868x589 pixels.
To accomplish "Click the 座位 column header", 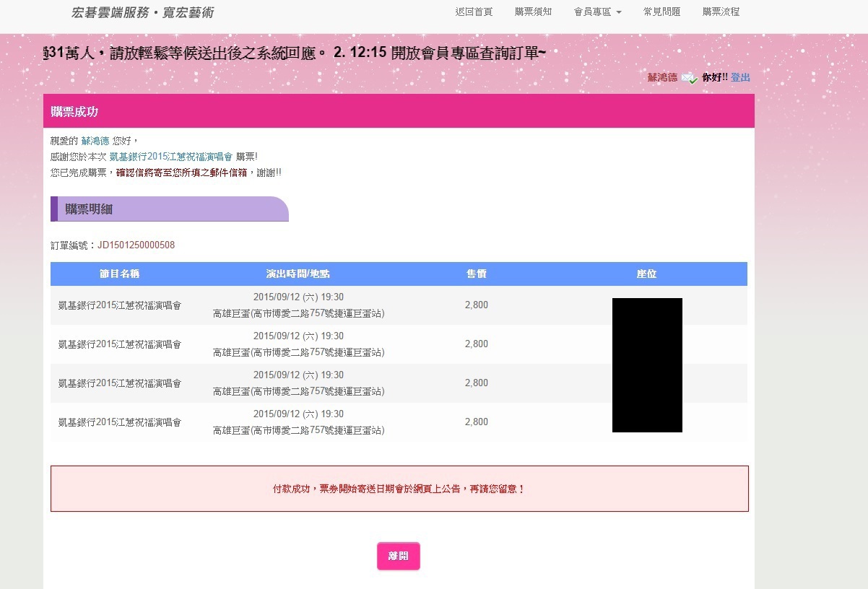I will [x=646, y=274].
